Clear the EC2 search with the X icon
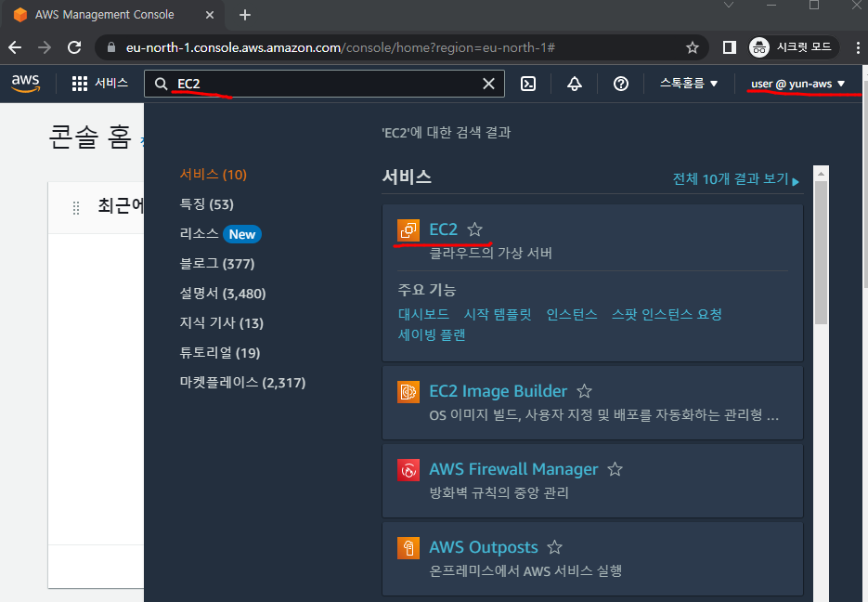Screen dimensions: 868x602 (x=488, y=84)
